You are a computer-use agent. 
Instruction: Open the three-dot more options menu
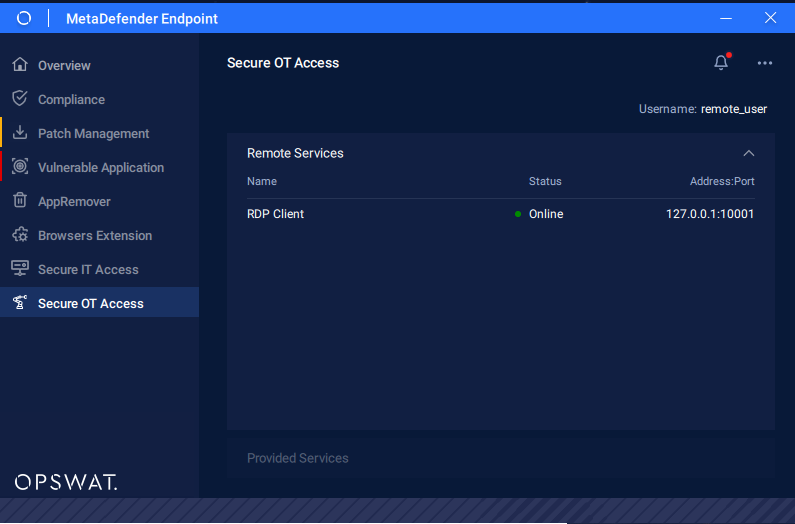[765, 63]
